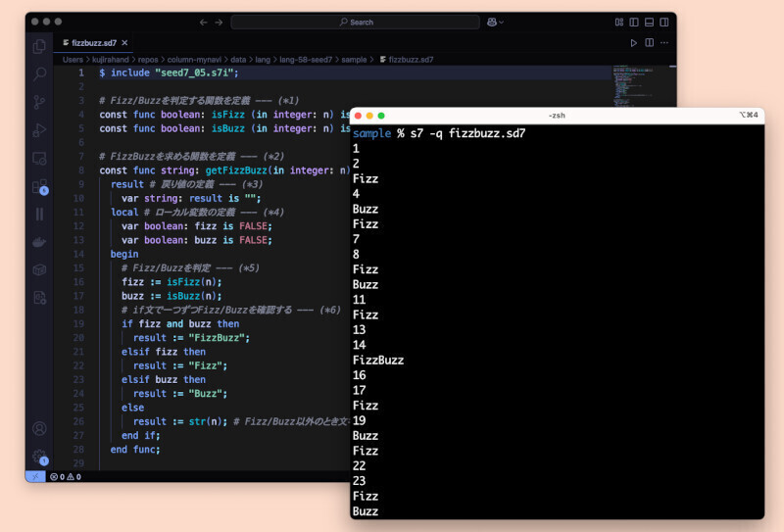784x532 pixels.
Task: Maximize the terminal with green button
Action: (381, 116)
